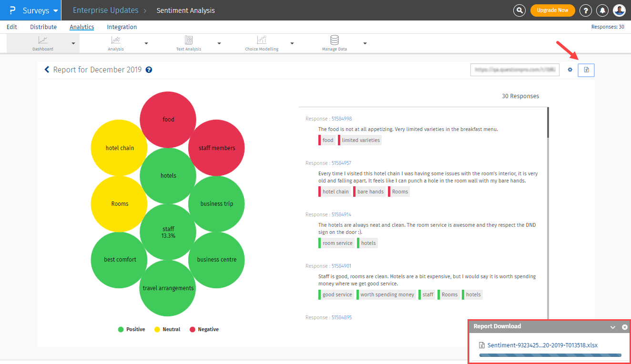Open response 51584998 link
The width and height of the screenshot is (631, 364).
[342, 119]
